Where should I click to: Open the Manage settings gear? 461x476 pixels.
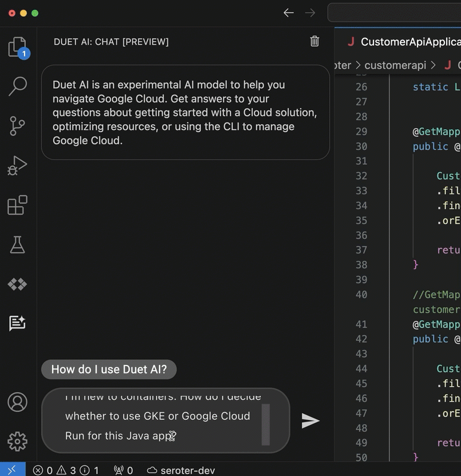click(17, 441)
